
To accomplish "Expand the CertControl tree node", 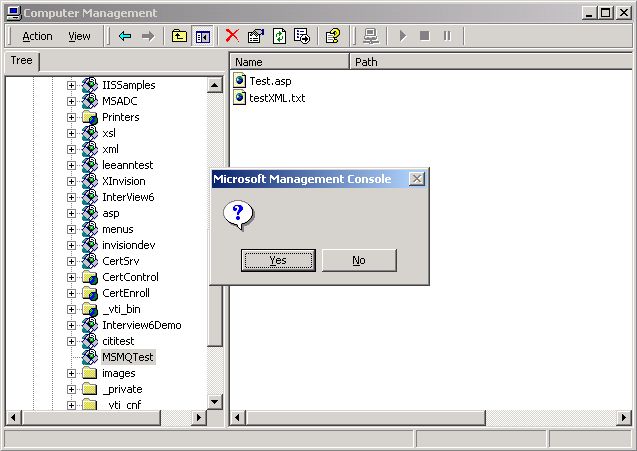I will pyautogui.click(x=71, y=278).
